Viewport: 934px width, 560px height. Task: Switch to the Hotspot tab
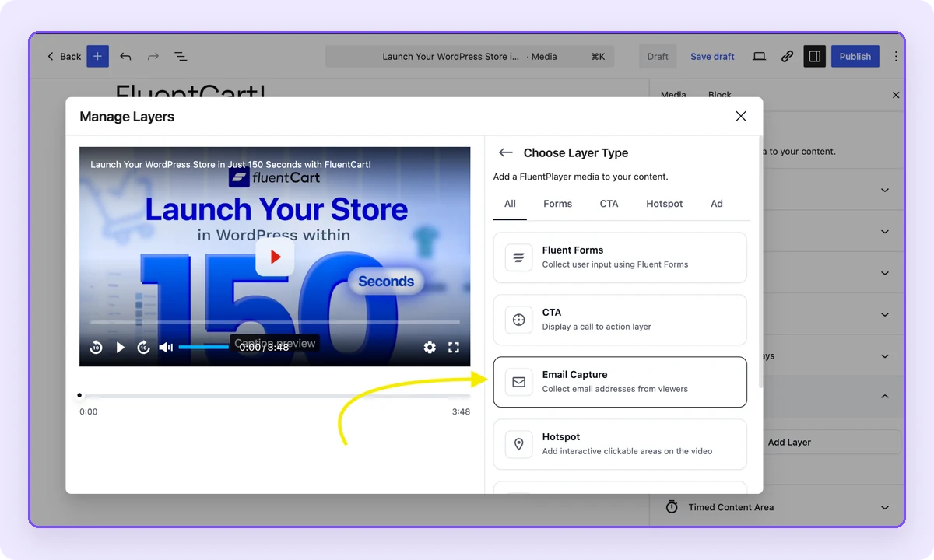[664, 204]
